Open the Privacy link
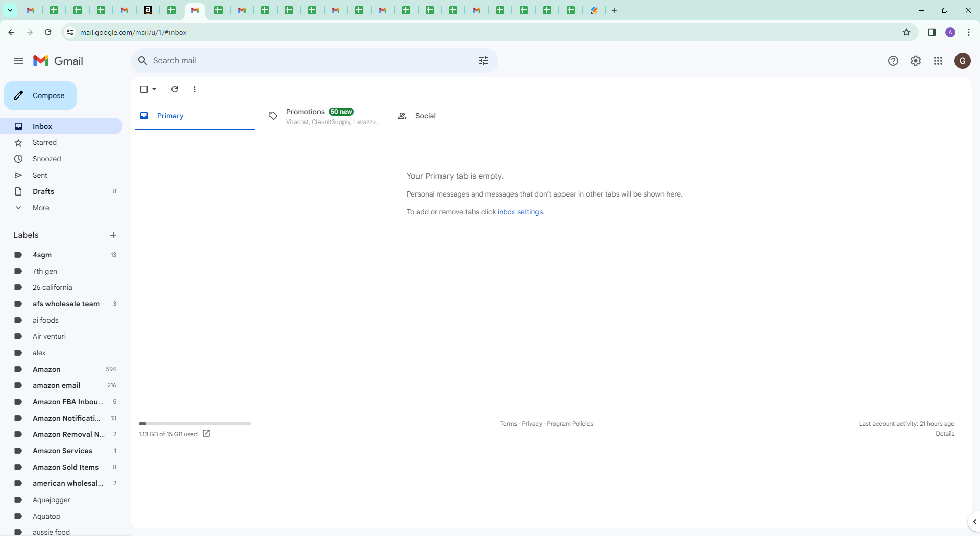The image size is (980, 536). coord(532,424)
